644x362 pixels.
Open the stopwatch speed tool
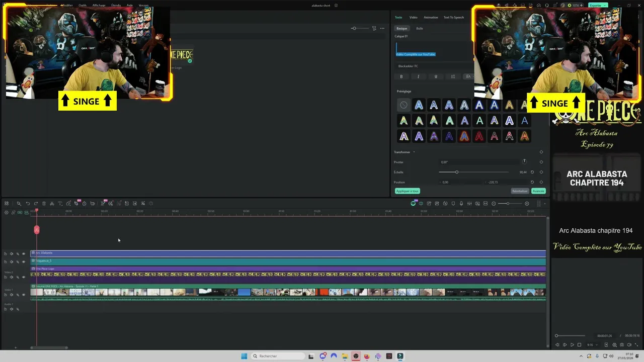click(85, 204)
